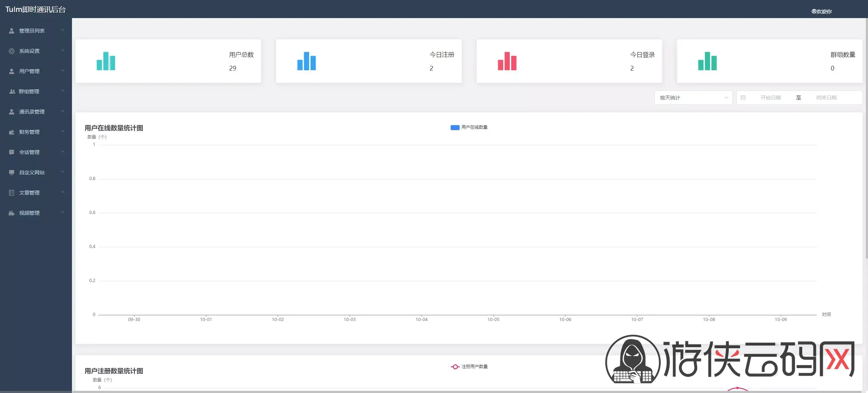Click the 开始日期 start date field
This screenshot has width=868, height=393.
pyautogui.click(x=770, y=98)
